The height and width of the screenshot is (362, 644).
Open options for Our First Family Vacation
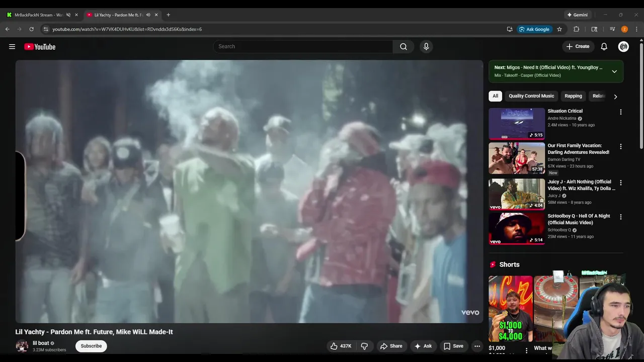(x=620, y=147)
